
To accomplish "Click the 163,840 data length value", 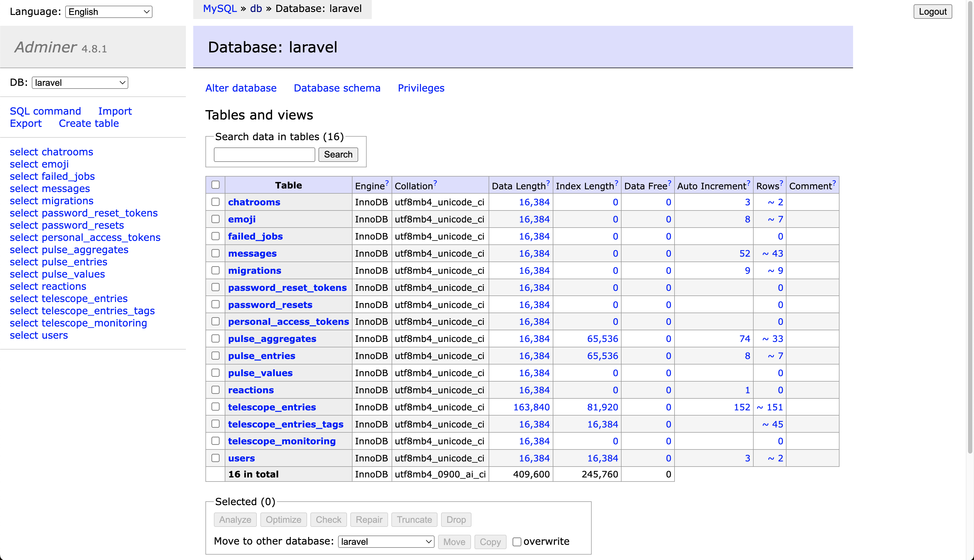I will pos(532,407).
